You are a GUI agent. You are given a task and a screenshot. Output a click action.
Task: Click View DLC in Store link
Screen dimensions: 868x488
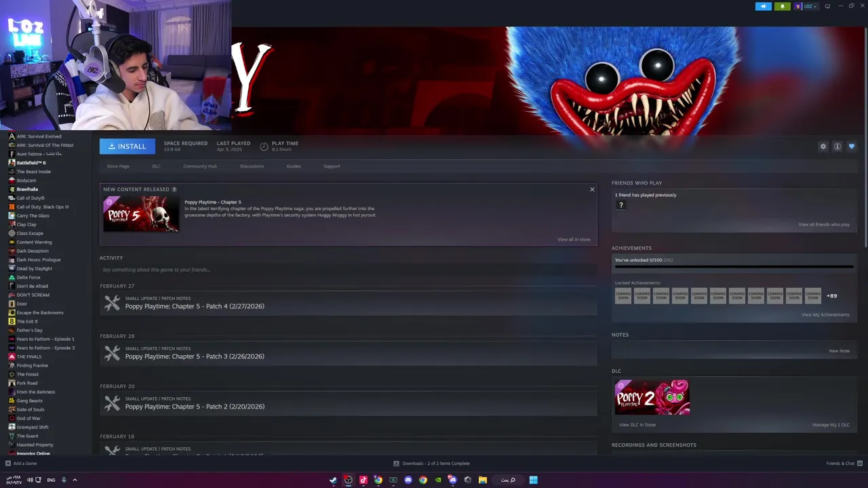point(637,425)
